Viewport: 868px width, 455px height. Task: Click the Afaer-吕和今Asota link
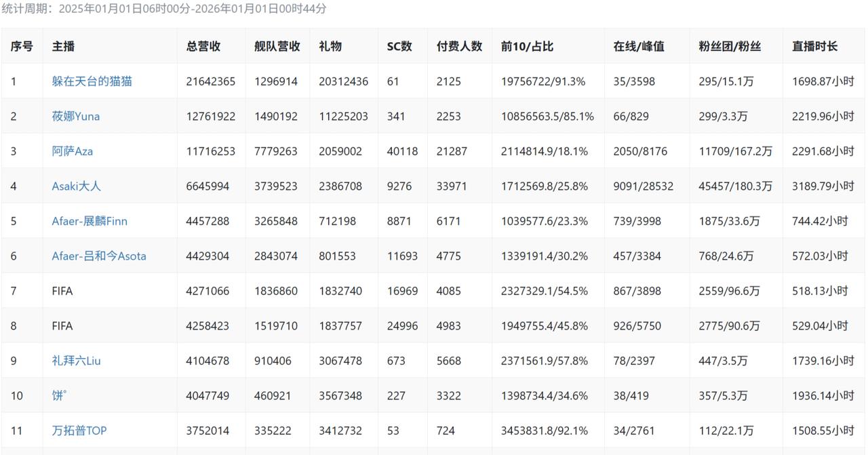tap(99, 256)
